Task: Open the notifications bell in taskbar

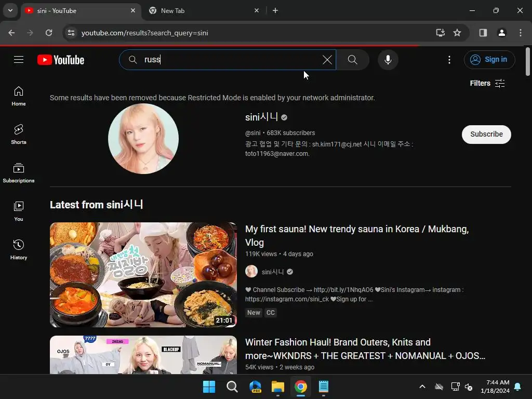Action: [518, 387]
